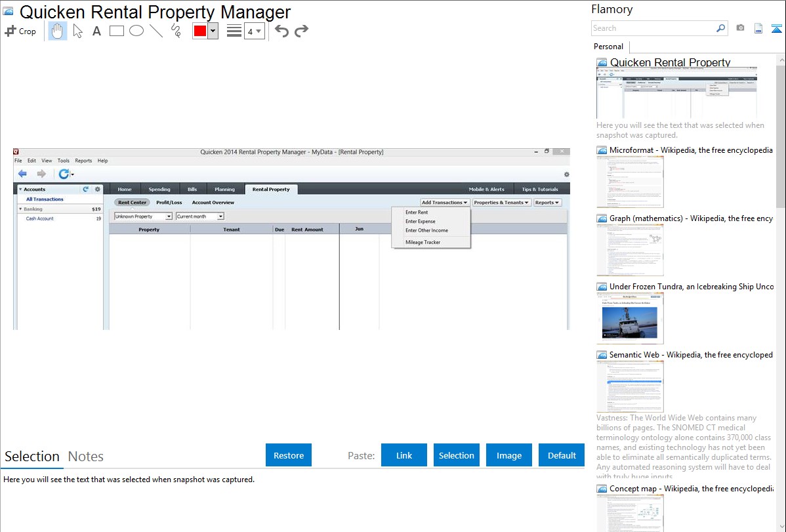The width and height of the screenshot is (786, 532).
Task: Switch to the Home tab in Quicken
Action: click(x=125, y=190)
